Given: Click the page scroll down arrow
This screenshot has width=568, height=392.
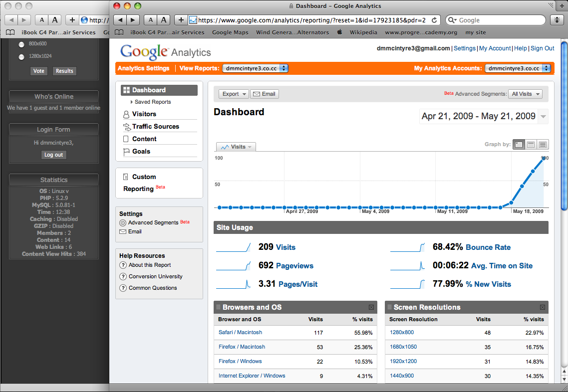Looking at the screenshot, I should pos(564,379).
